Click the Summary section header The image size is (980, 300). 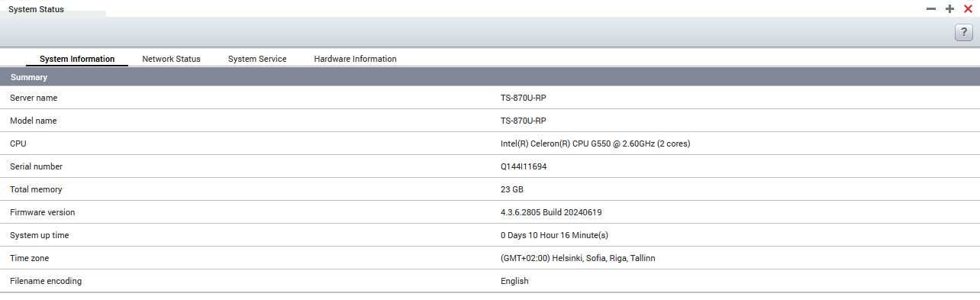[x=490, y=77]
